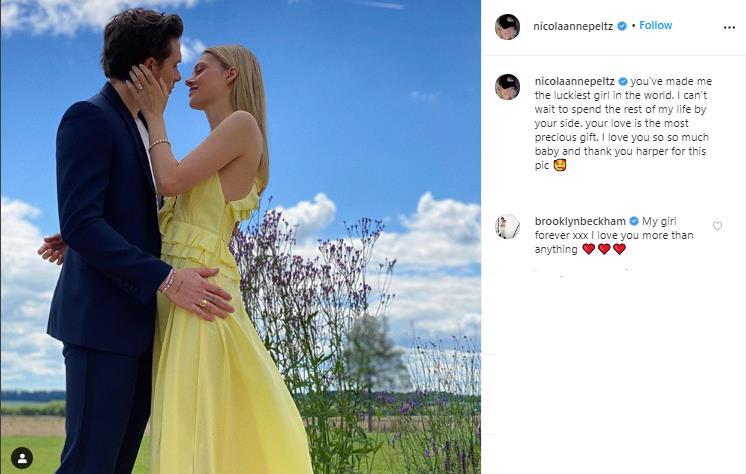Click the Follow button
The width and height of the screenshot is (746, 474).
(x=655, y=25)
